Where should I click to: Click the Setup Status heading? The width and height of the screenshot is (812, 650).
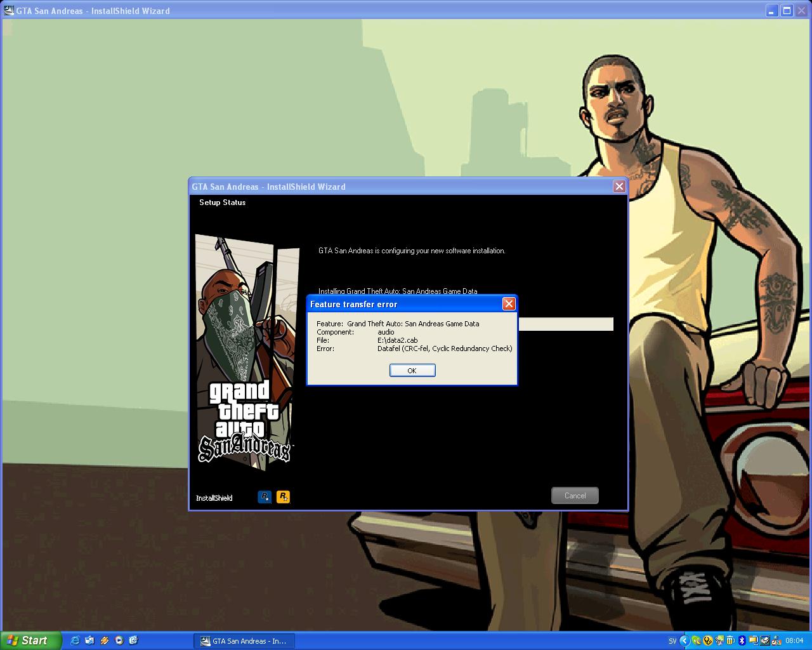[x=223, y=202]
